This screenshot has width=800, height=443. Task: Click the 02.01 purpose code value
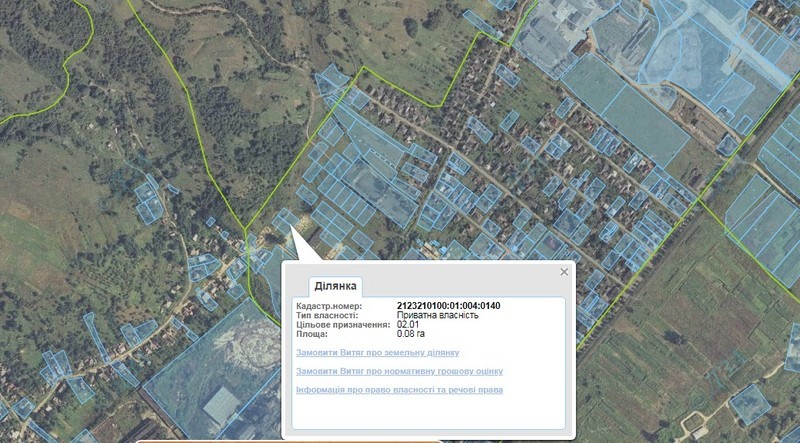point(407,325)
